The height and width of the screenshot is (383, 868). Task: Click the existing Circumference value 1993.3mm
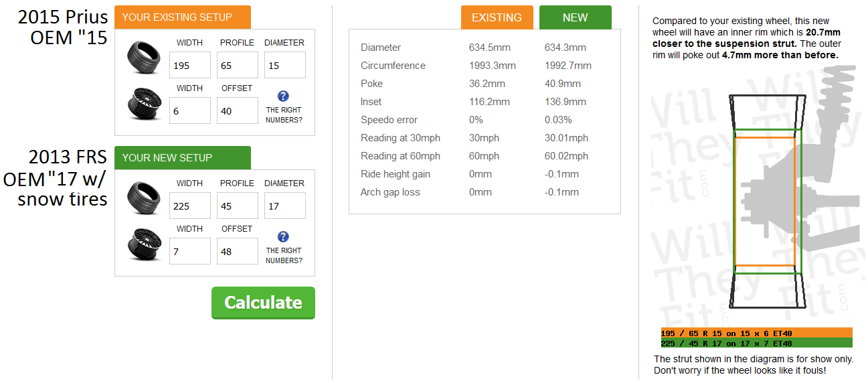point(493,66)
